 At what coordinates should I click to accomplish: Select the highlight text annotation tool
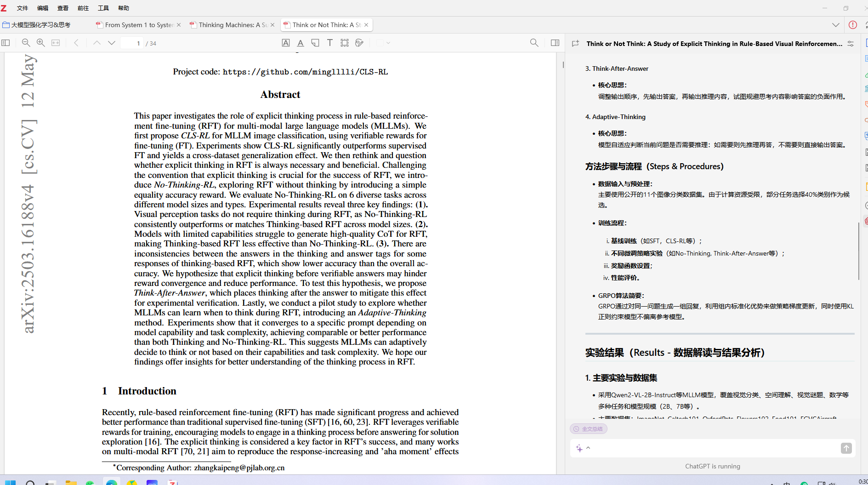(x=286, y=43)
